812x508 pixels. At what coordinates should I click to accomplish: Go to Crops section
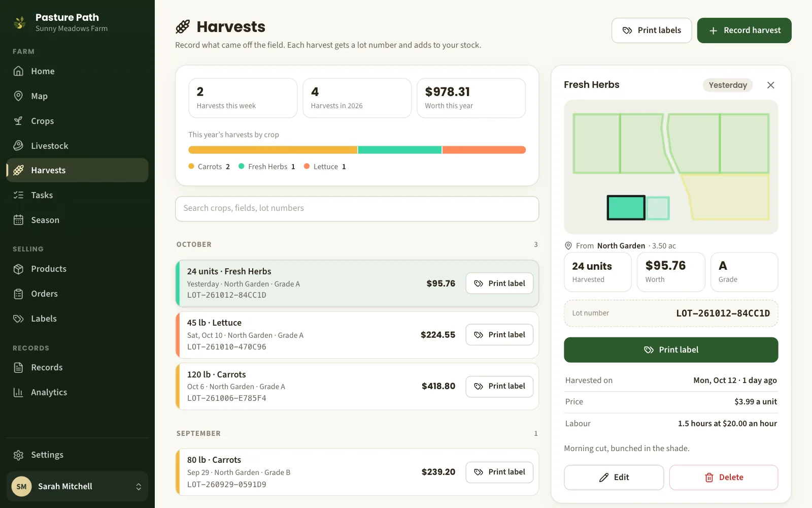pyautogui.click(x=77, y=121)
